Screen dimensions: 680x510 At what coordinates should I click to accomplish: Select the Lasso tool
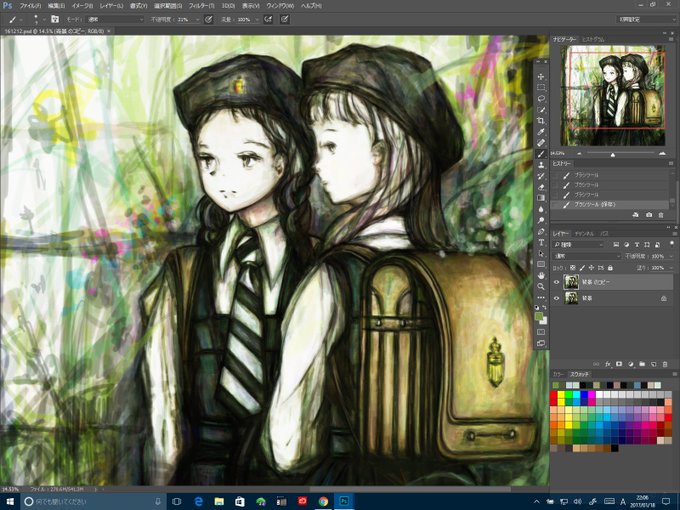tap(541, 98)
